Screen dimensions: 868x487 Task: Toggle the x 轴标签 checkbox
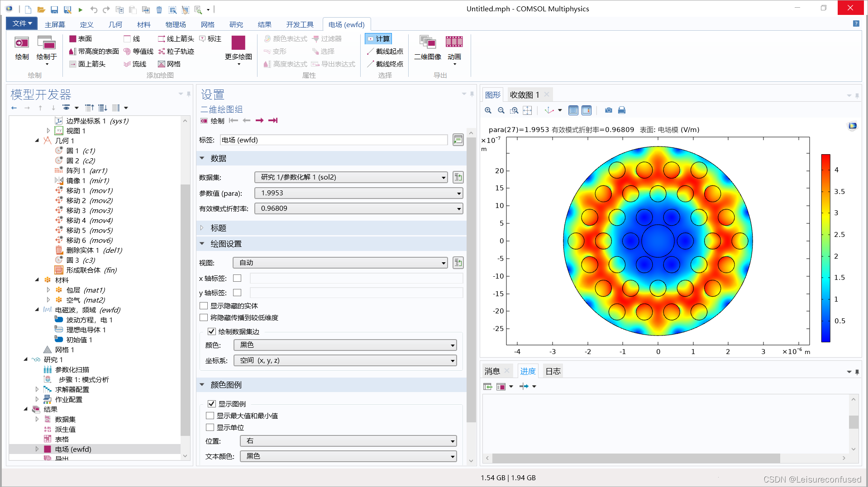237,278
